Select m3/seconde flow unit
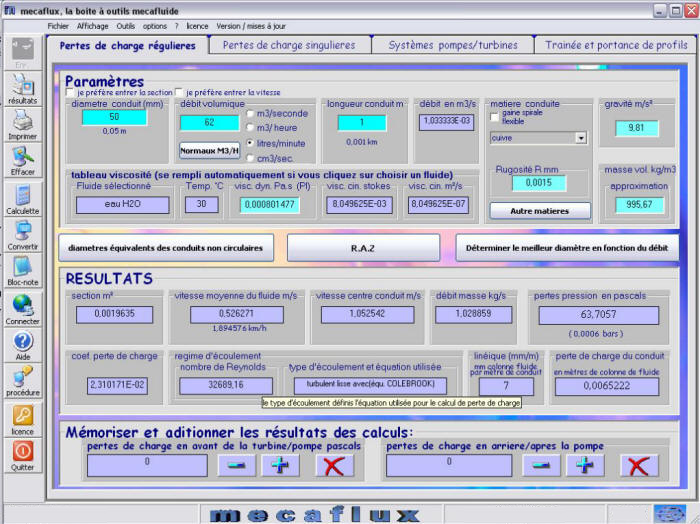Screen dimensions: 700x524 [x=250, y=113]
